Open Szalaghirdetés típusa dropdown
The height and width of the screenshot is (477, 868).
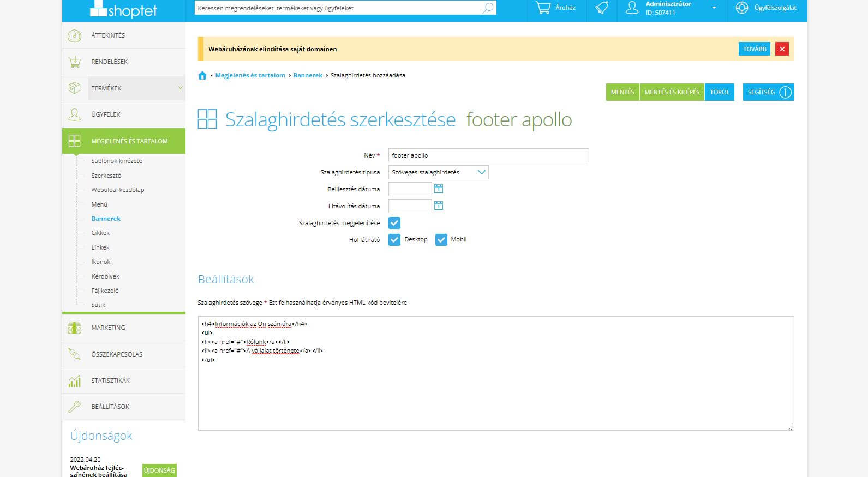click(439, 172)
